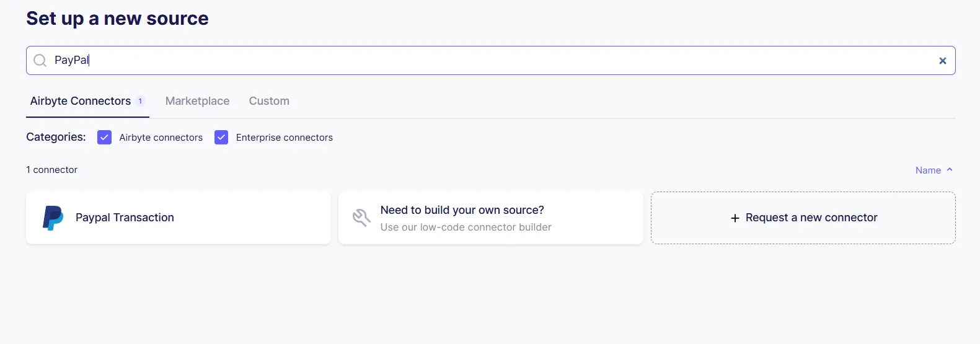Click the Enterprise connectors category label
The width and height of the screenshot is (980, 344).
pyautogui.click(x=285, y=138)
